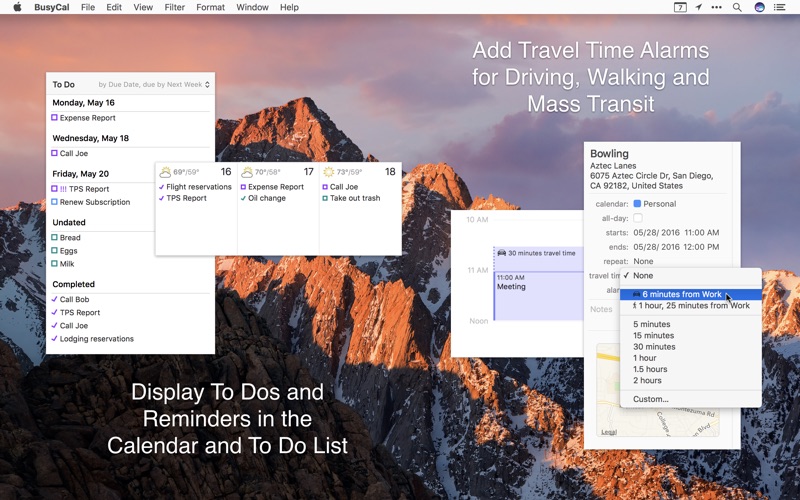
Task: Click the Monday, May 16 heading
Action: click(x=83, y=103)
